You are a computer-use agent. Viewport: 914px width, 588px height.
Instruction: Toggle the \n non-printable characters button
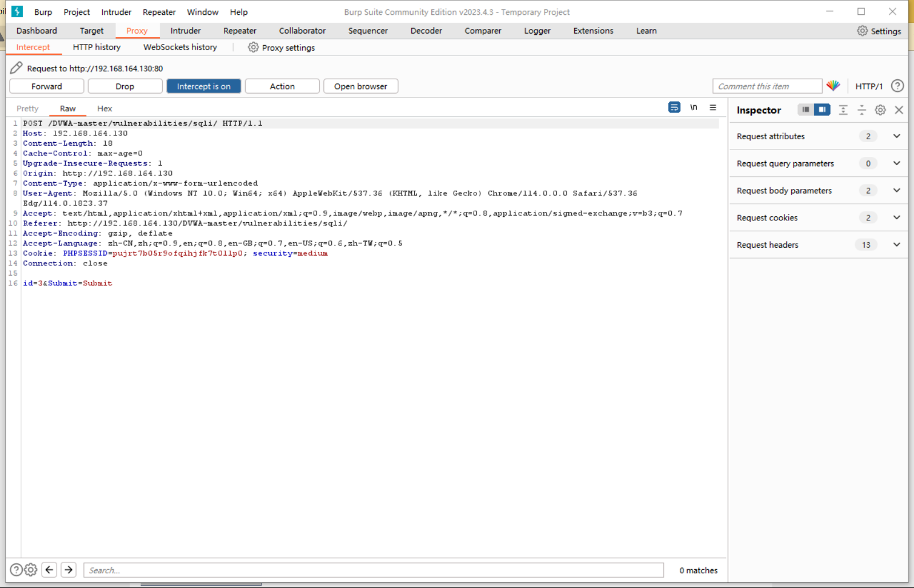(x=693, y=107)
